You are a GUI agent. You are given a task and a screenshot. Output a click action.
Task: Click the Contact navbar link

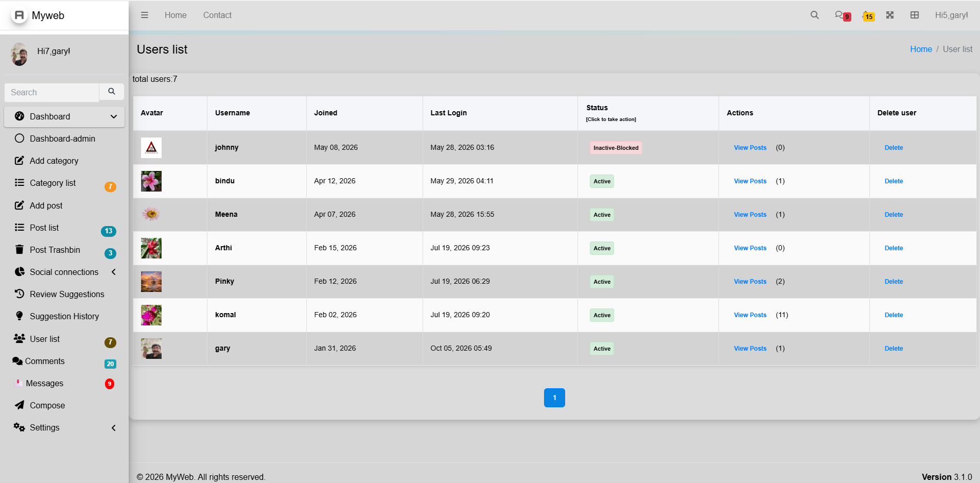click(217, 15)
